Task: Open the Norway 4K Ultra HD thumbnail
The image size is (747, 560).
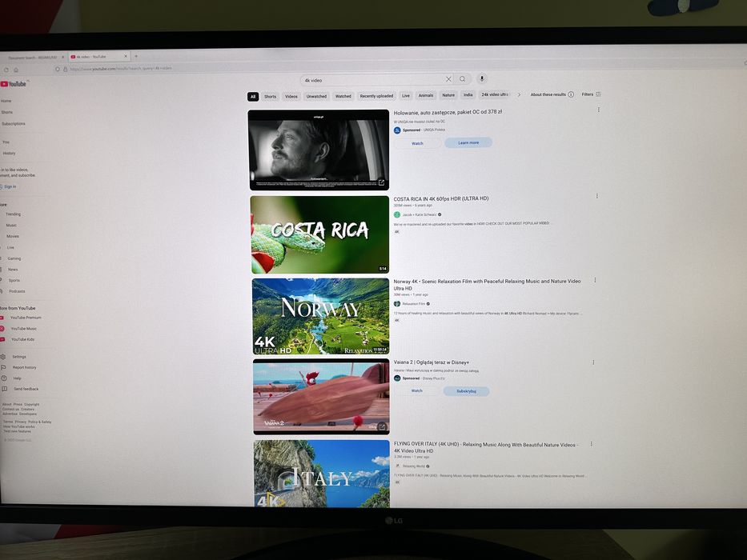Action: (x=320, y=317)
